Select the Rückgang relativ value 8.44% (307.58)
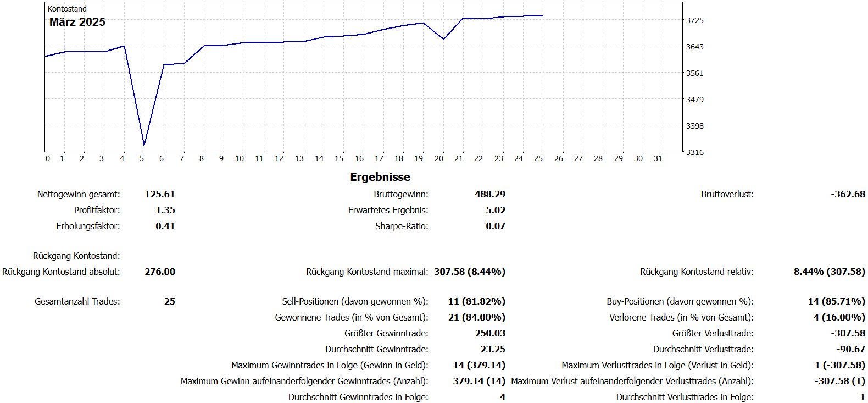868x403 pixels. (x=830, y=272)
